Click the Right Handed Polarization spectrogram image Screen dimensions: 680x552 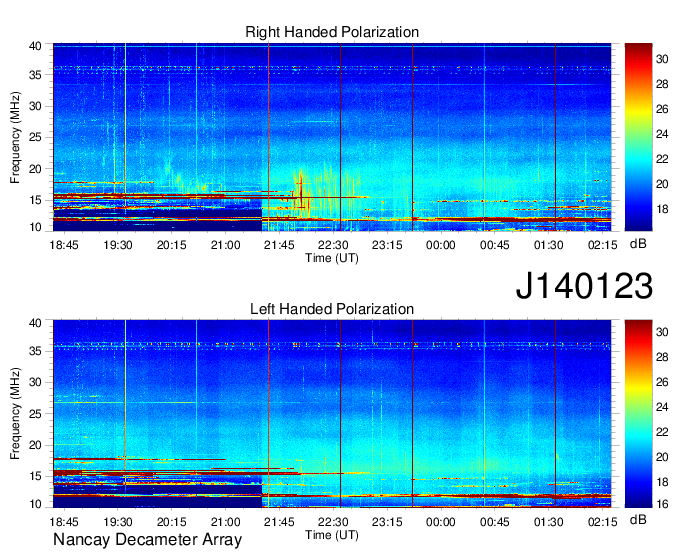(332, 137)
